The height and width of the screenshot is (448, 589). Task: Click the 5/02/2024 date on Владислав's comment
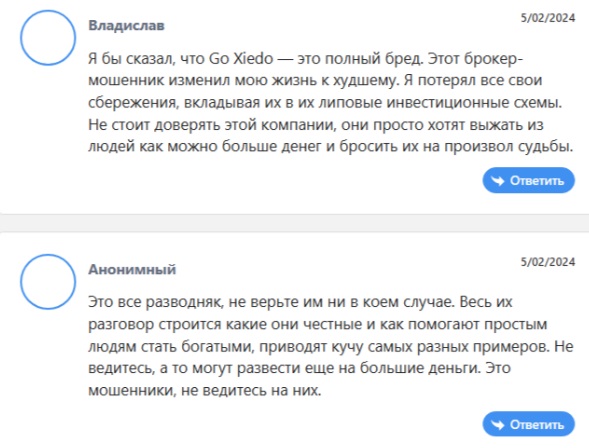point(548,18)
